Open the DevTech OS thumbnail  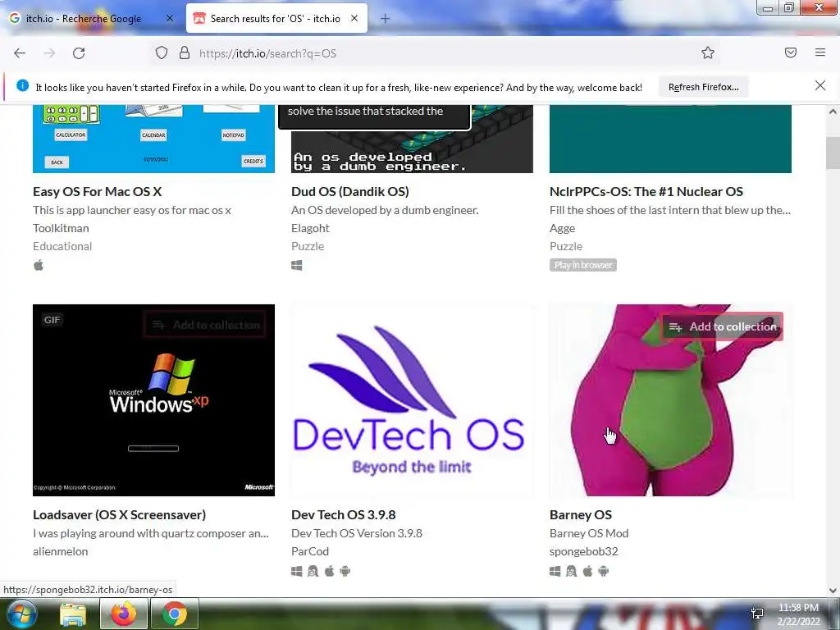(x=412, y=400)
